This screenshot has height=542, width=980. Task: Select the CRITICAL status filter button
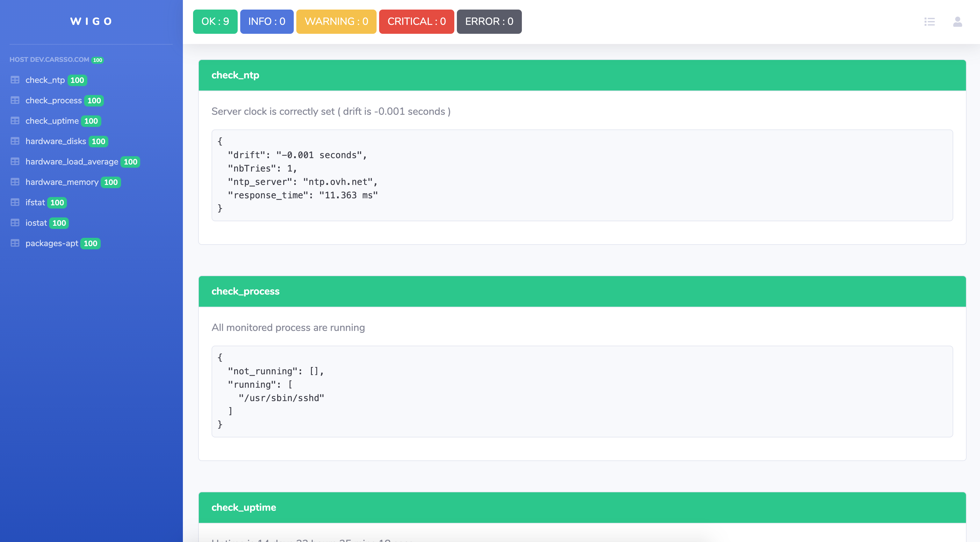point(415,21)
